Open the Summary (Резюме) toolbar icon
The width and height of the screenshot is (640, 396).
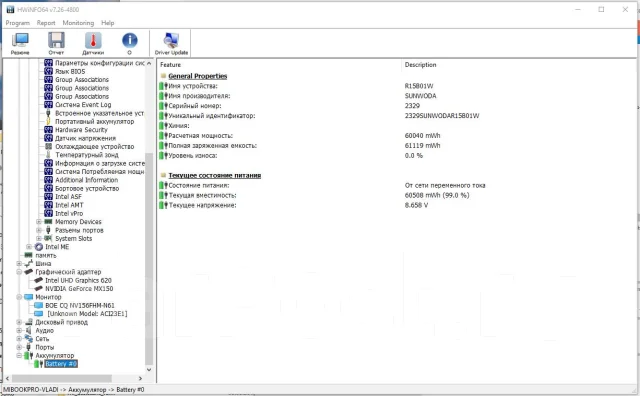click(x=20, y=40)
